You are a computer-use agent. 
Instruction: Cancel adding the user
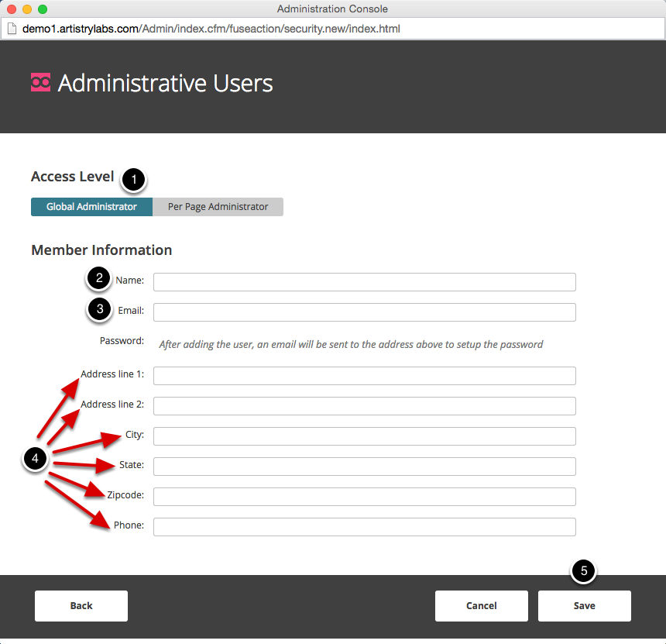coord(481,606)
